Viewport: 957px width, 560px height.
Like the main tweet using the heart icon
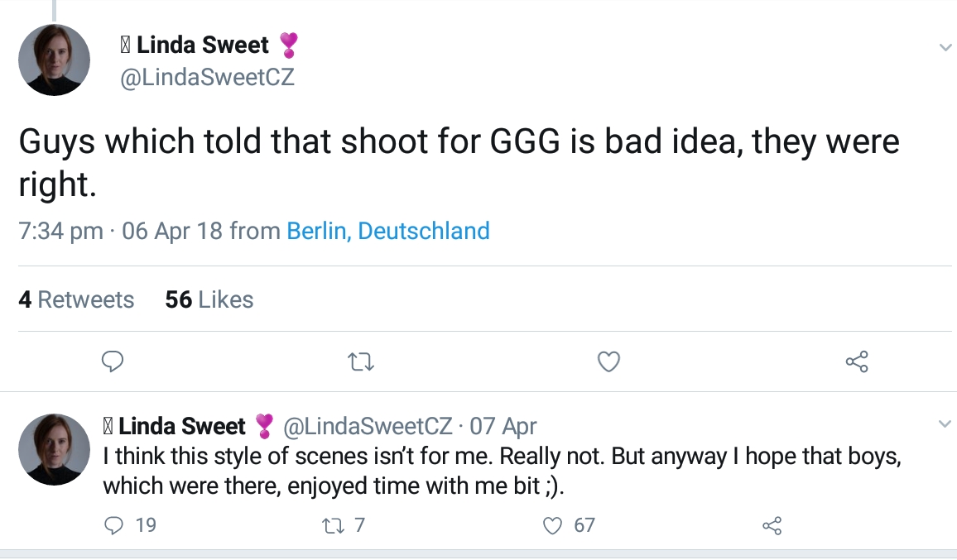click(x=608, y=362)
